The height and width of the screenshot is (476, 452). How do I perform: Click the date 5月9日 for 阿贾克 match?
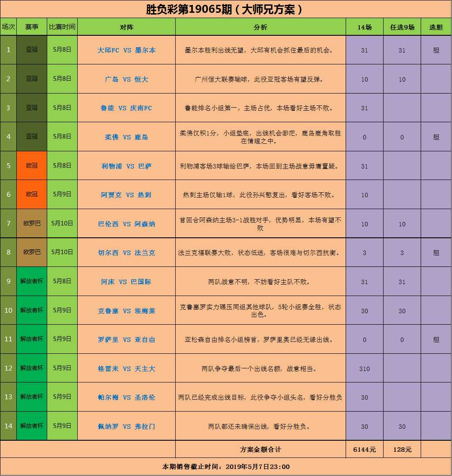[62, 194]
